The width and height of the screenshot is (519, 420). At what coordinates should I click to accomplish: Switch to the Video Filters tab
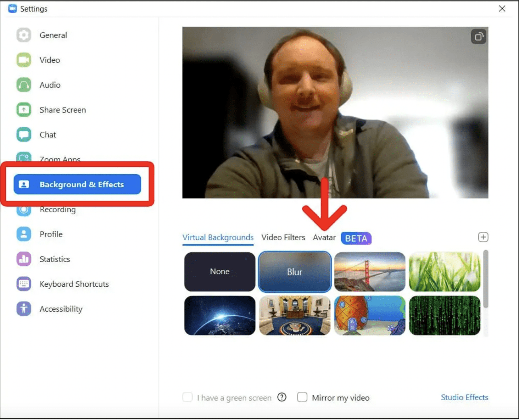283,237
